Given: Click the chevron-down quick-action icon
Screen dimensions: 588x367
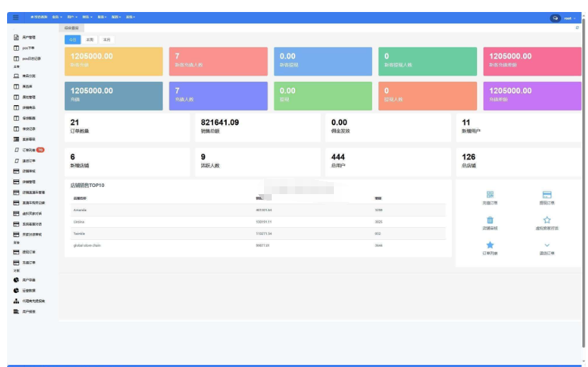Looking at the screenshot, I should coord(546,245).
